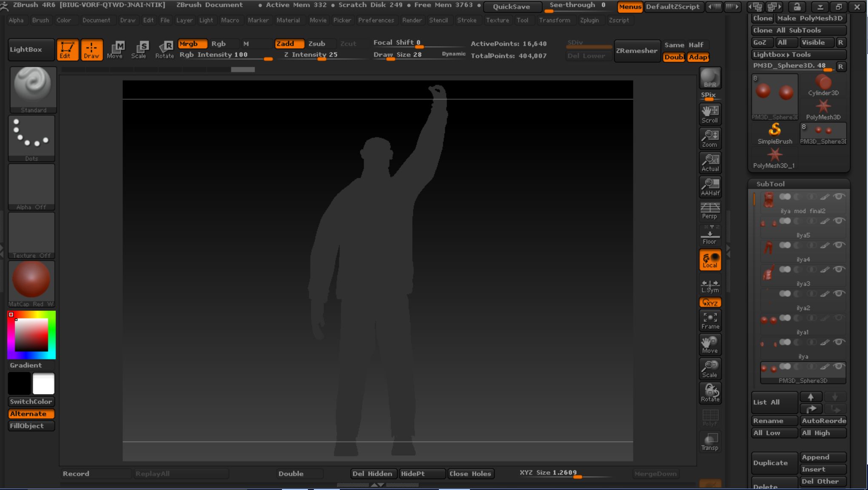This screenshot has width=868, height=490.
Task: Toggle XYZ rotation mode
Action: [x=710, y=302]
